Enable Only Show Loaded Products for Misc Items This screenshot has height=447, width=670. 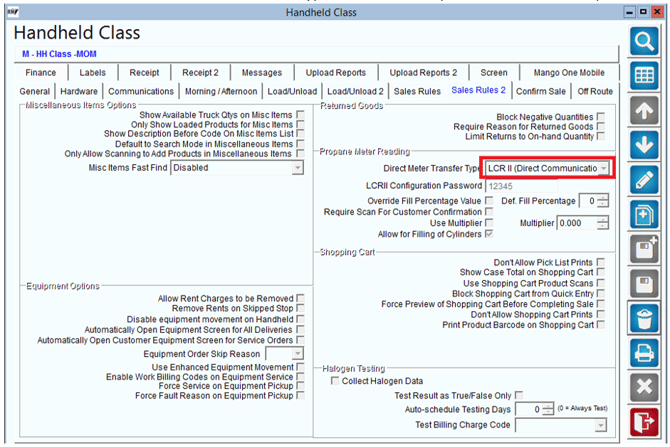301,124
